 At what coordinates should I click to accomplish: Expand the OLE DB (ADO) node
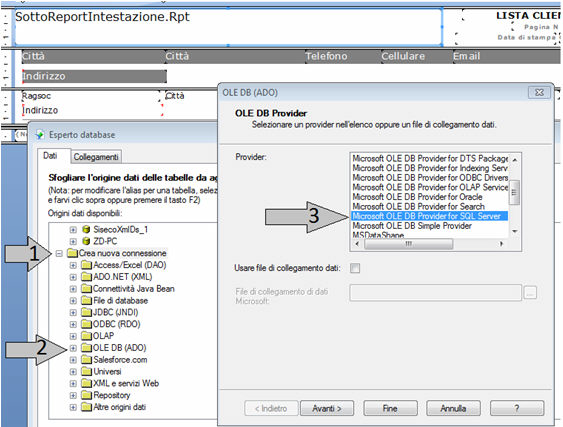point(73,348)
